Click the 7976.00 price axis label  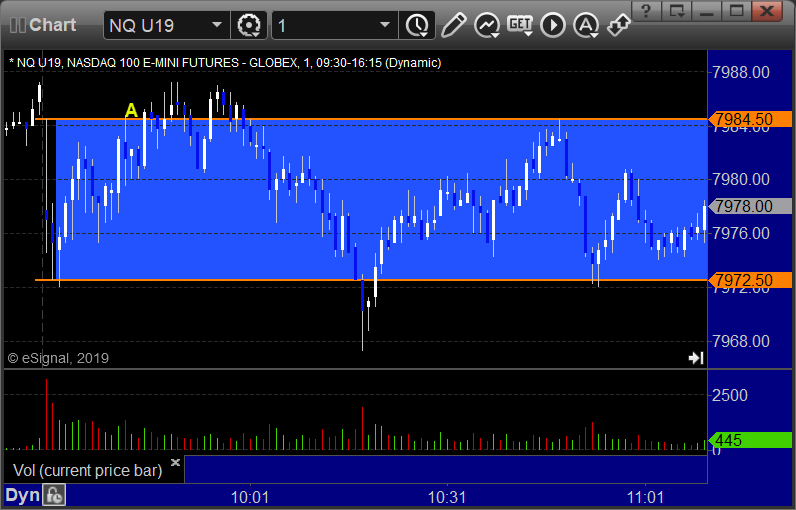click(741, 233)
